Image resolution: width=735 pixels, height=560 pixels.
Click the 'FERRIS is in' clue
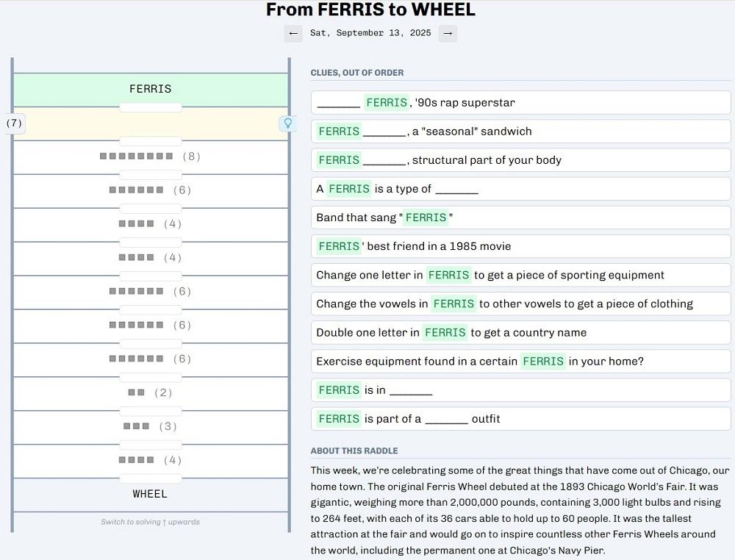(520, 390)
